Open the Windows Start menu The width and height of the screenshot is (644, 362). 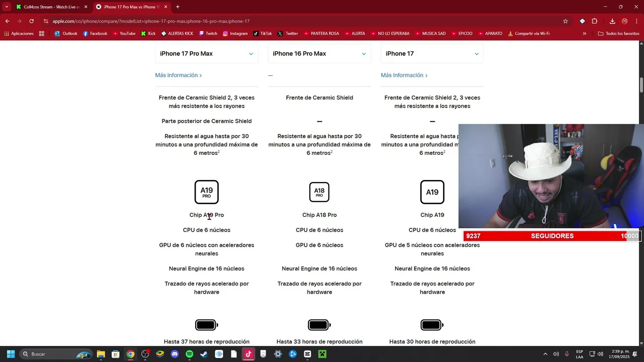pyautogui.click(x=11, y=354)
